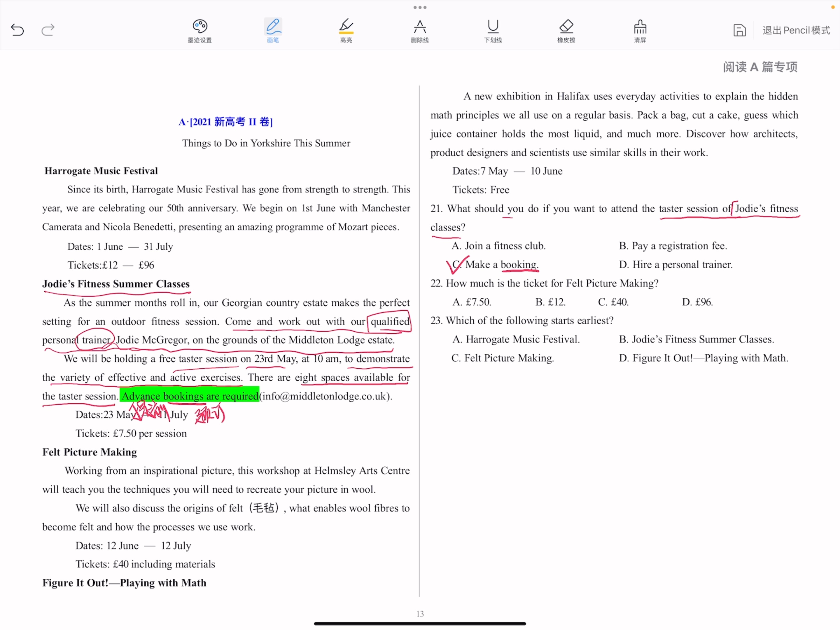
Task: Click the page header 阅读 A 篇专项
Action: (760, 67)
